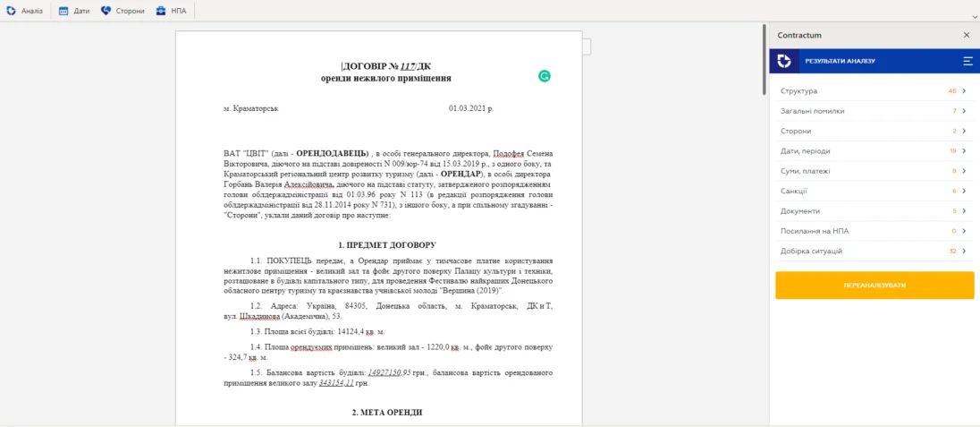This screenshot has width=980, height=427.
Task: Click the Сторони toolbar label
Action: [x=130, y=12]
